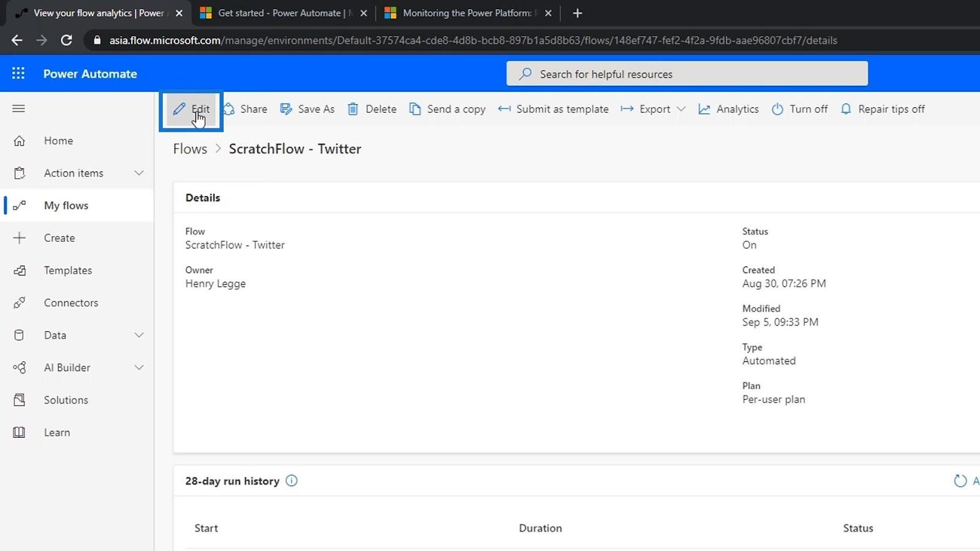Click the Duration column header
The width and height of the screenshot is (980, 551).
click(x=540, y=528)
